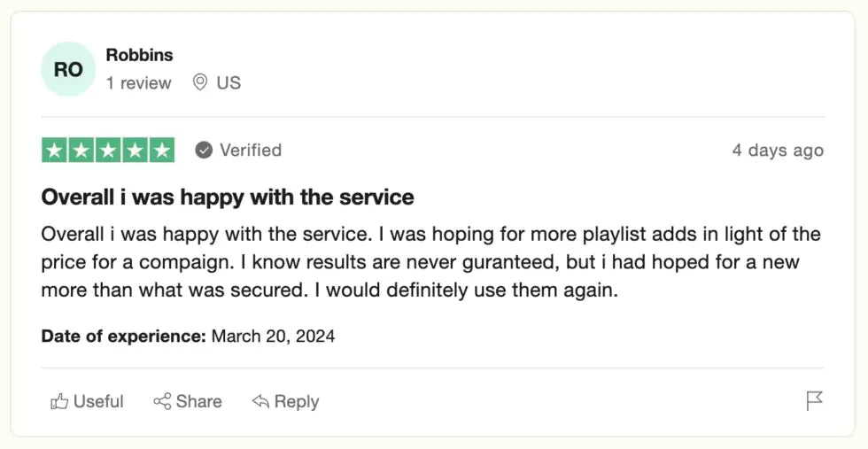Click the first green star

pos(54,151)
